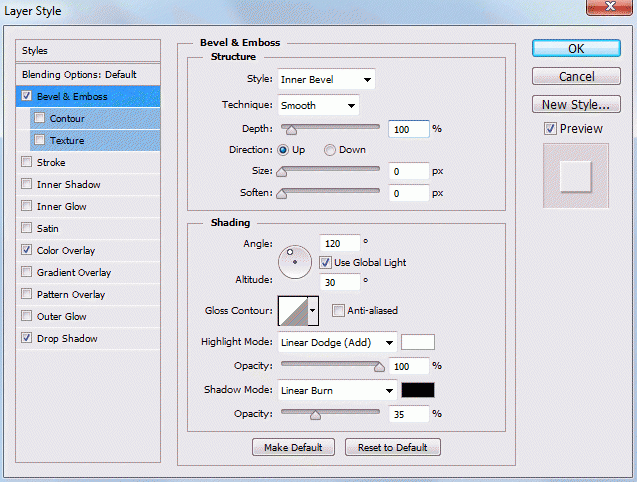Enable the Gradient Overlay checkbox

click(x=26, y=271)
